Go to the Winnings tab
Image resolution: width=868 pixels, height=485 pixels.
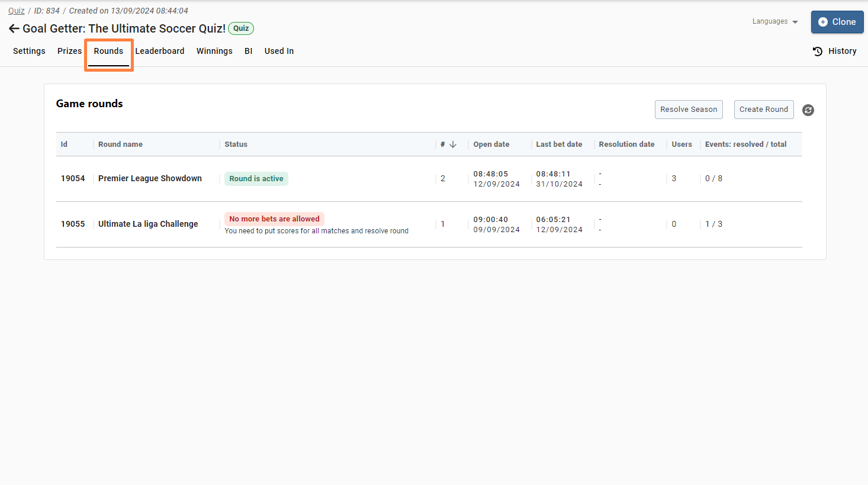(x=214, y=51)
